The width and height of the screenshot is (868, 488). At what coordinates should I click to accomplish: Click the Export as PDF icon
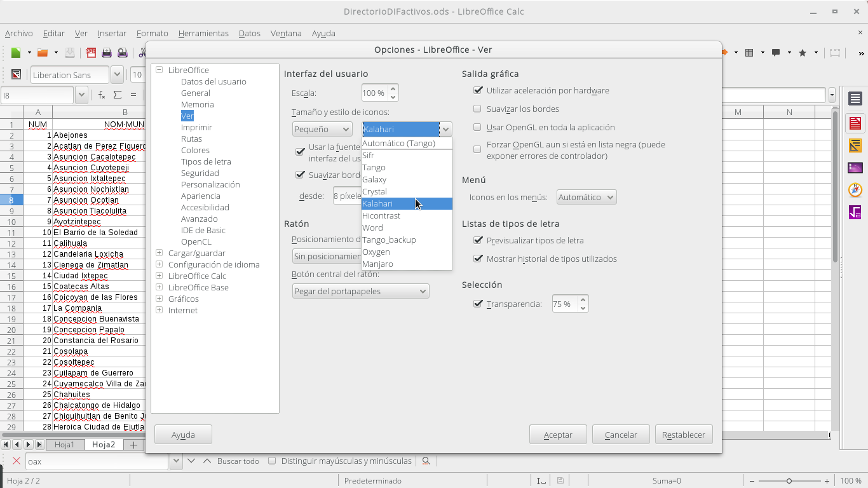(91, 53)
